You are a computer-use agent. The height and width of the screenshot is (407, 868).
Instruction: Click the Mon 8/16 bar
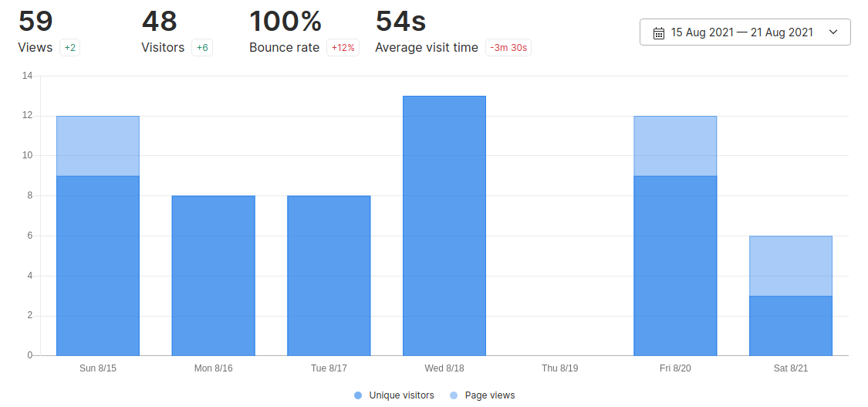214,275
